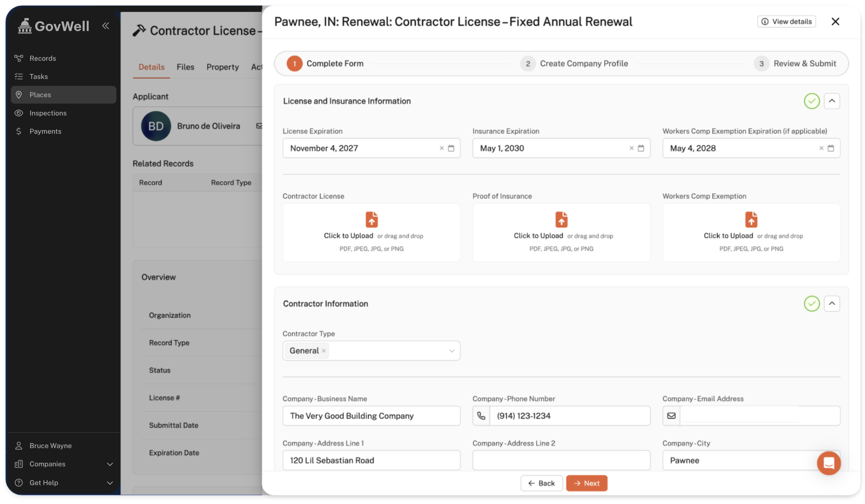Collapse License and Insurance Information section
Screen dimensions: 865x504
tap(832, 101)
